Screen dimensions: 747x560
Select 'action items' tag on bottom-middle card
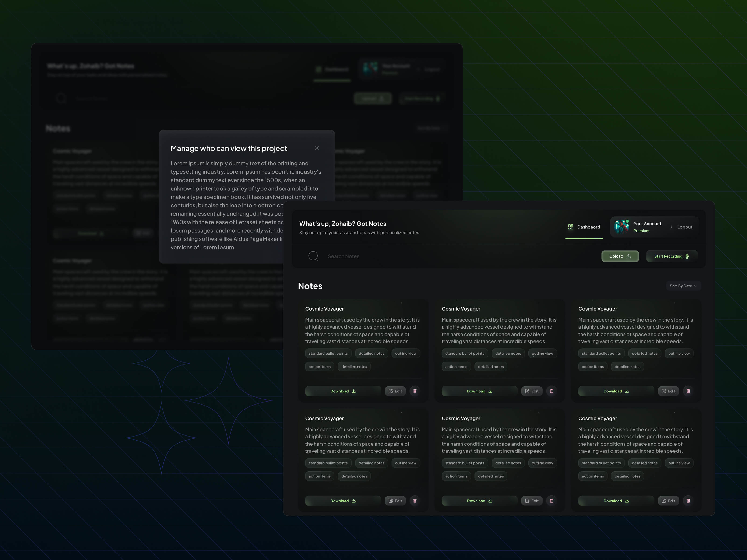tap(456, 476)
